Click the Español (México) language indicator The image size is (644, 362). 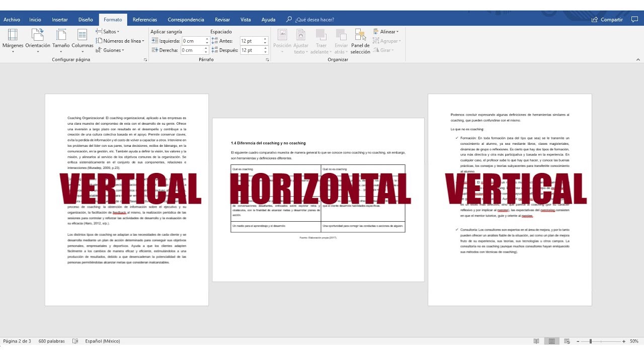tap(102, 341)
